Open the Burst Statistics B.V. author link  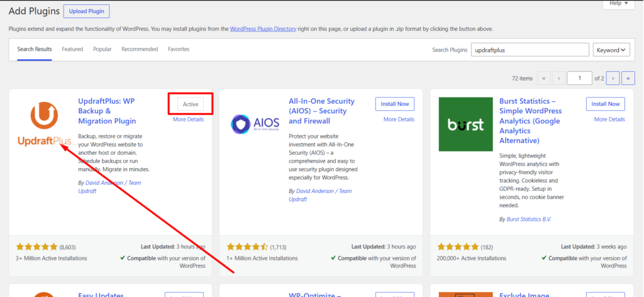click(529, 220)
